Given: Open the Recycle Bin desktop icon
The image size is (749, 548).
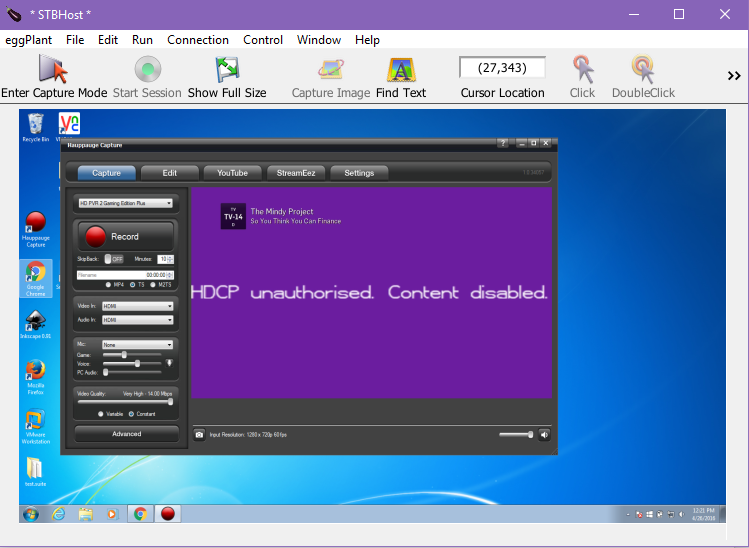Looking at the screenshot, I should pos(35,128).
